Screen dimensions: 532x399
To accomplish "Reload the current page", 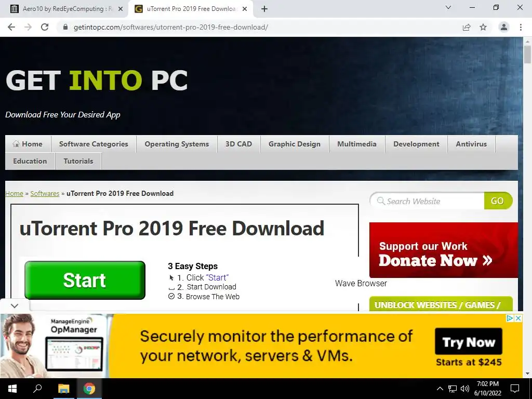I will click(45, 27).
